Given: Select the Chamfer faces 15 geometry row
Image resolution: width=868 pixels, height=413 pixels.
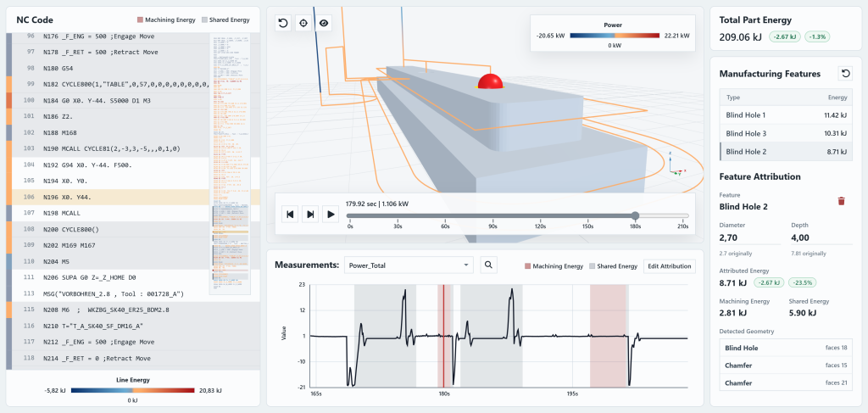Looking at the screenshot, I should 786,366.
